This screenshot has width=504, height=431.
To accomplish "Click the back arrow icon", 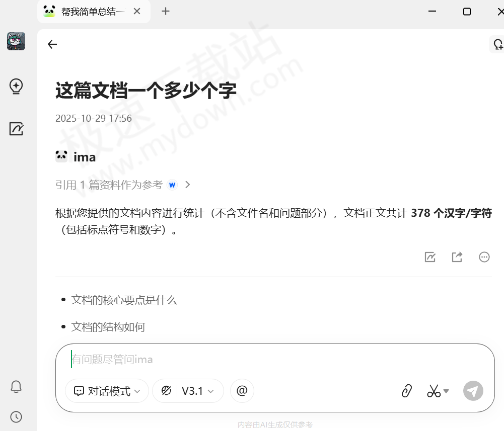I will (x=52, y=44).
